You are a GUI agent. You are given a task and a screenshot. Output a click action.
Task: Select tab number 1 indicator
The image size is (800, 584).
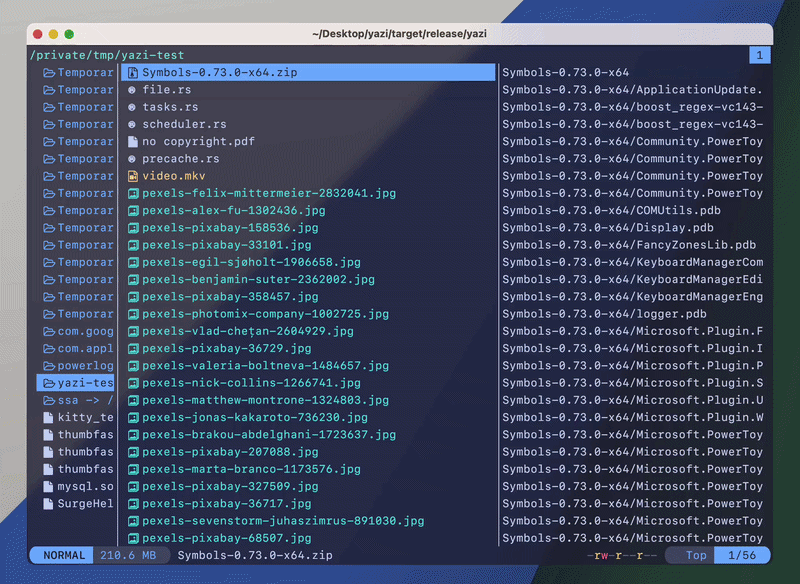[x=760, y=55]
